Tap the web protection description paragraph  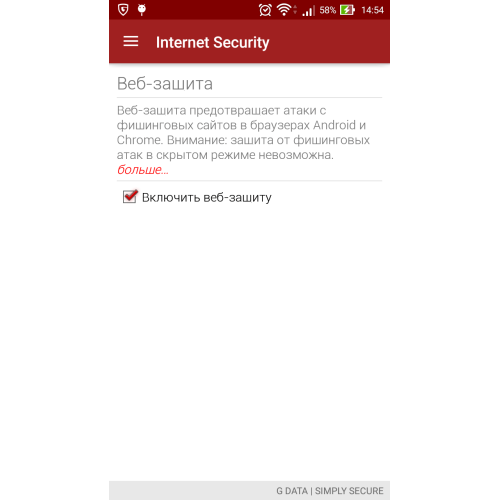pos(243,132)
